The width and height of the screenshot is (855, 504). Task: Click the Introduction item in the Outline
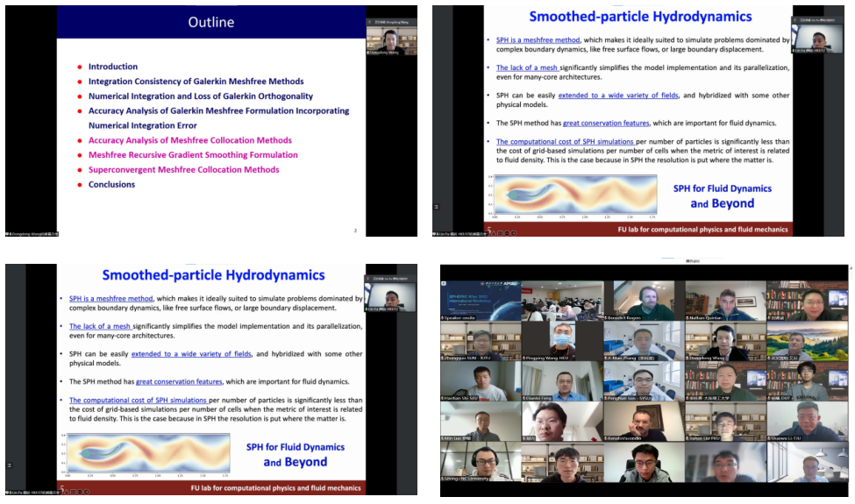pyautogui.click(x=112, y=67)
